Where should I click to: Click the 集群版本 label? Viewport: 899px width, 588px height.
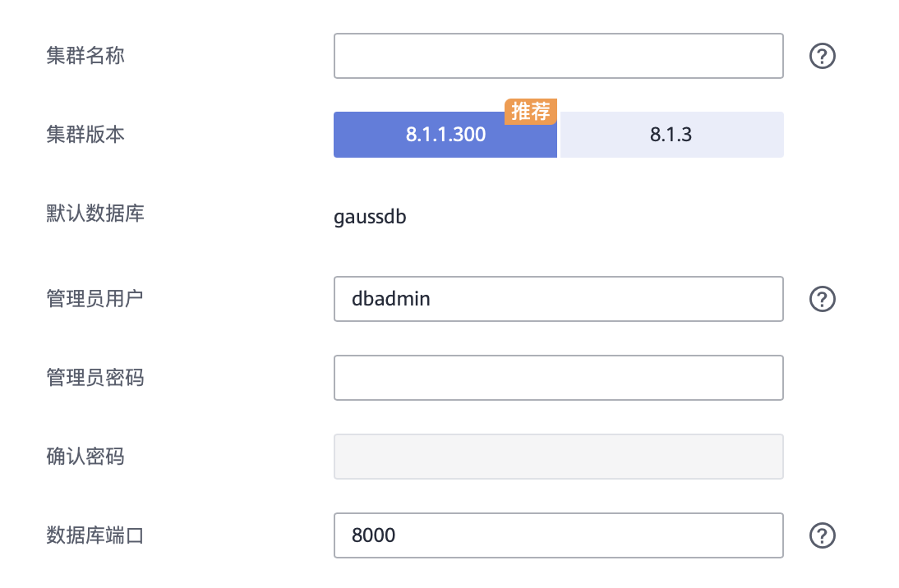86,135
